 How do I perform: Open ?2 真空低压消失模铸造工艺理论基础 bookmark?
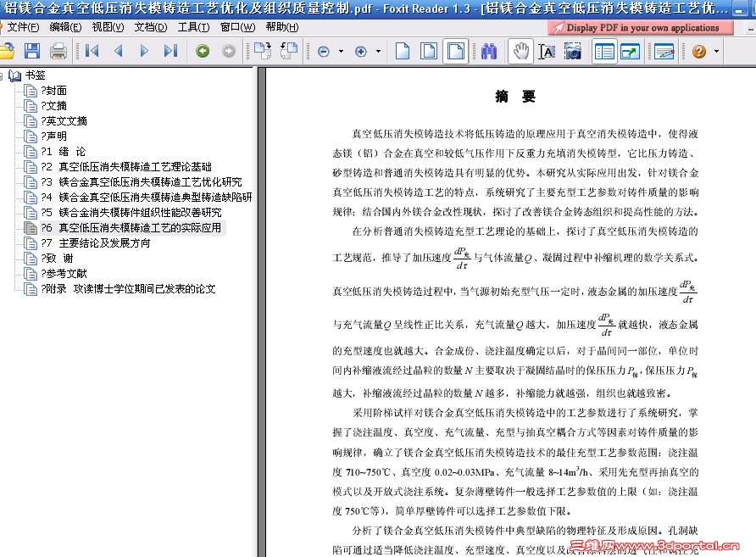(125, 167)
